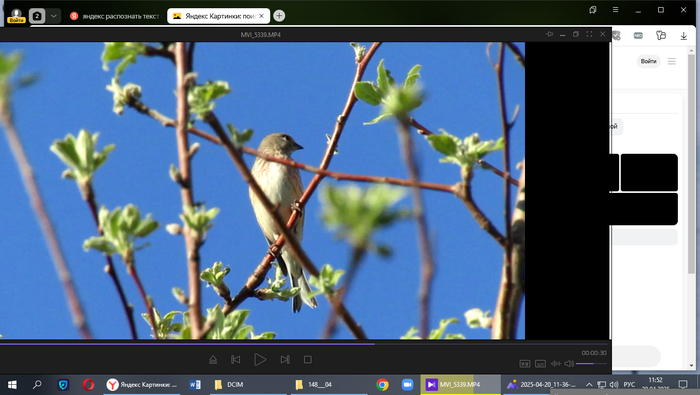
Task: Adjust the purple volume slider
Action: pyautogui.click(x=592, y=364)
